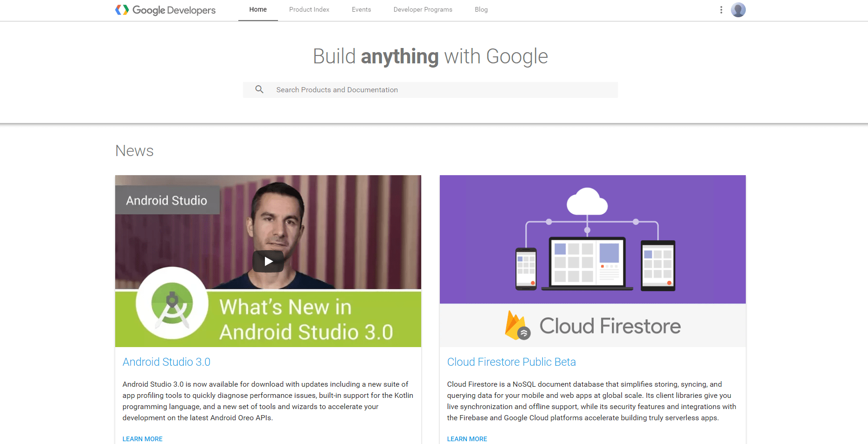The height and width of the screenshot is (444, 868).
Task: Click the Google Developers wordmark text
Action: point(174,10)
